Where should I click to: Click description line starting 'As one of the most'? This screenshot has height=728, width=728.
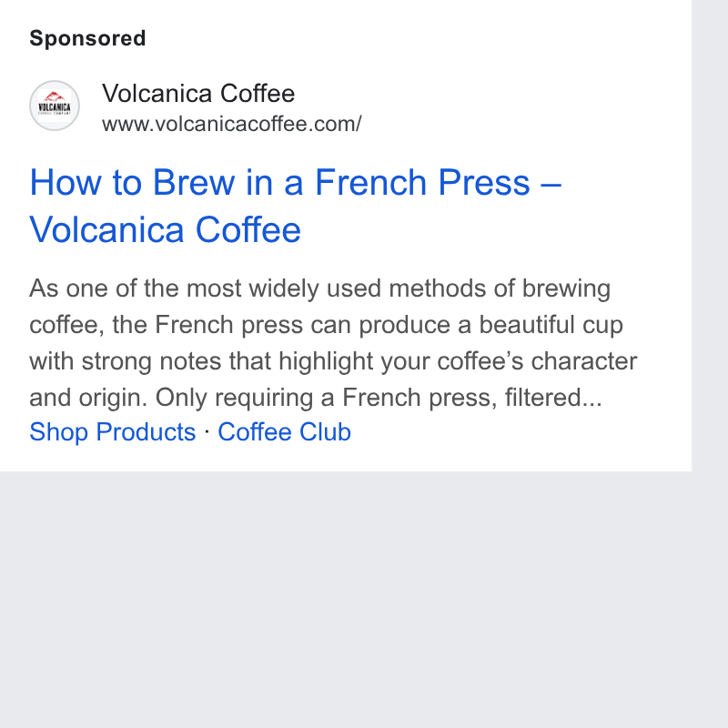pos(320,288)
